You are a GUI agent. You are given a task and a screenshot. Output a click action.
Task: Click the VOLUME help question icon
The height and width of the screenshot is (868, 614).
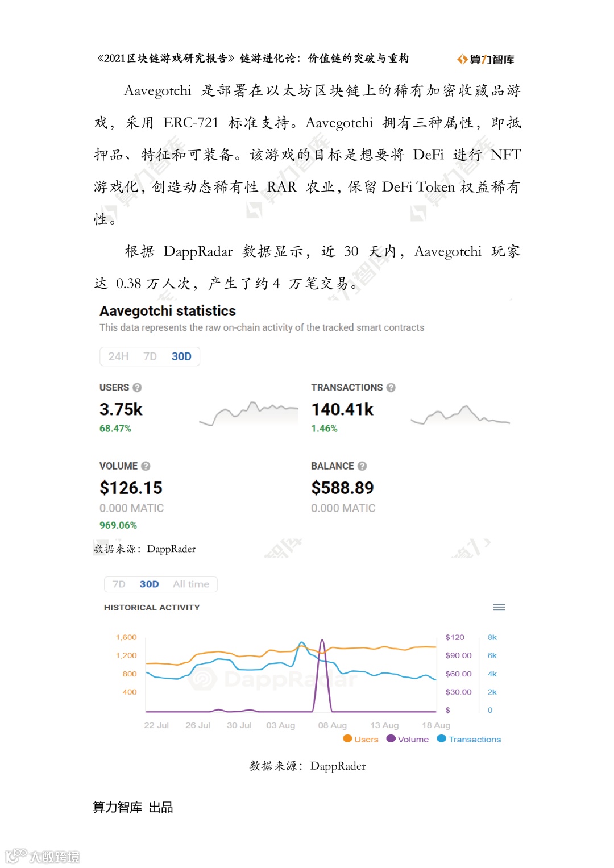pos(146,466)
